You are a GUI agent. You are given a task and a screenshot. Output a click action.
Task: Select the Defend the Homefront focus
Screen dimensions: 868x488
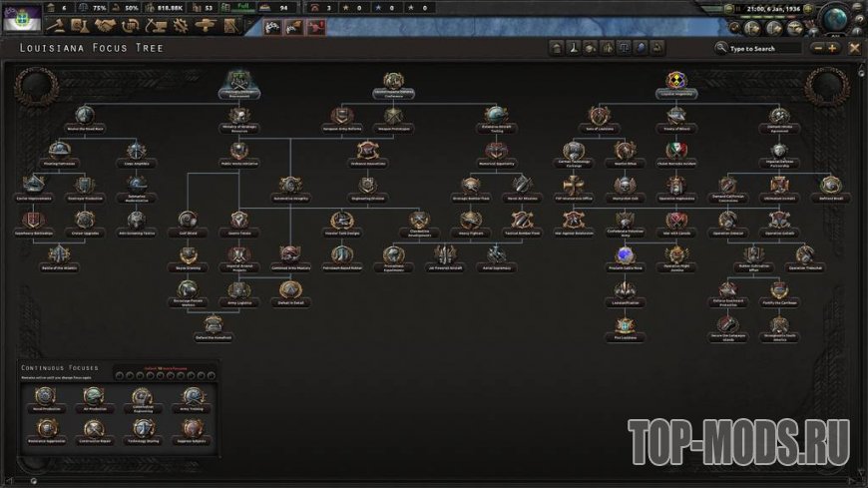[x=214, y=325]
